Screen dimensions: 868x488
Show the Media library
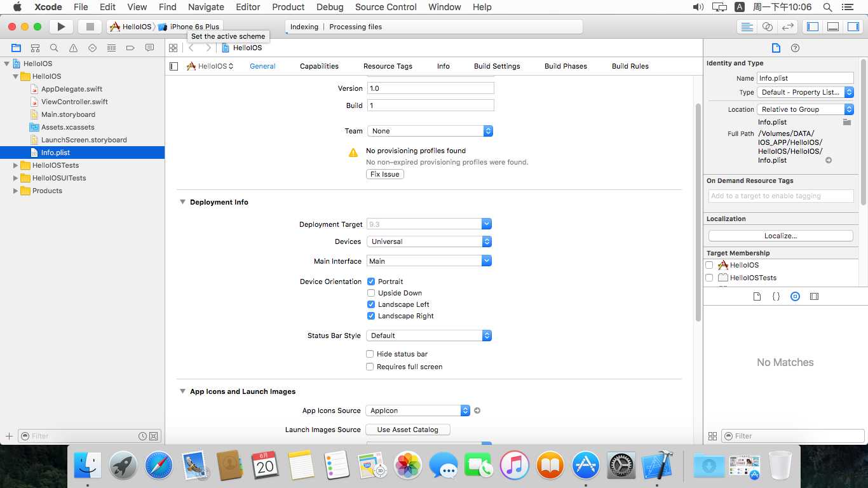(814, 297)
